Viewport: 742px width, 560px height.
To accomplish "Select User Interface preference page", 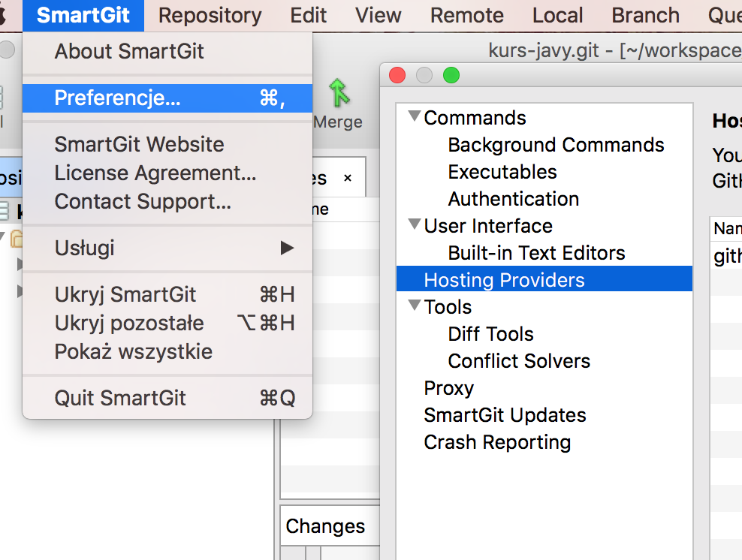I will [488, 226].
